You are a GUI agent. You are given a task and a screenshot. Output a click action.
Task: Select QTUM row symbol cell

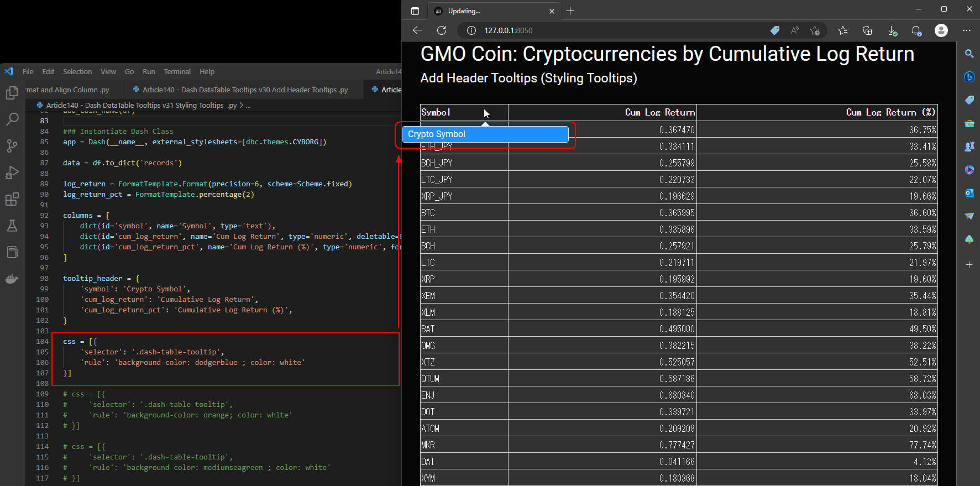click(x=464, y=379)
